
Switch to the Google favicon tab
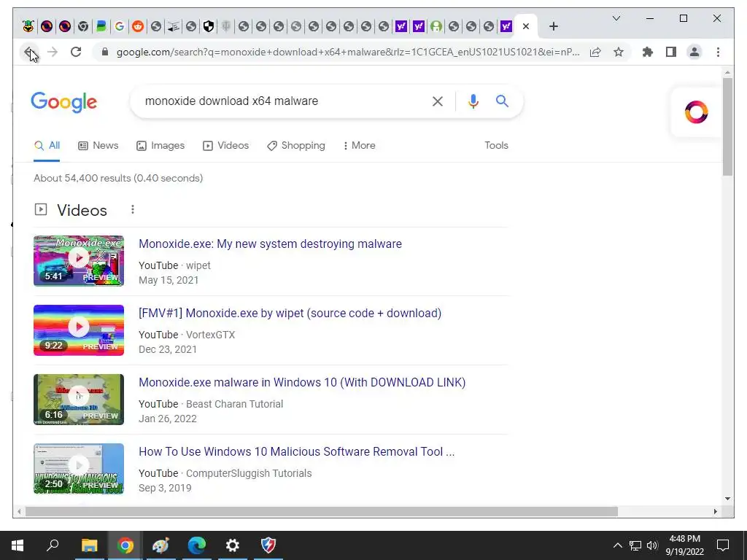point(120,26)
